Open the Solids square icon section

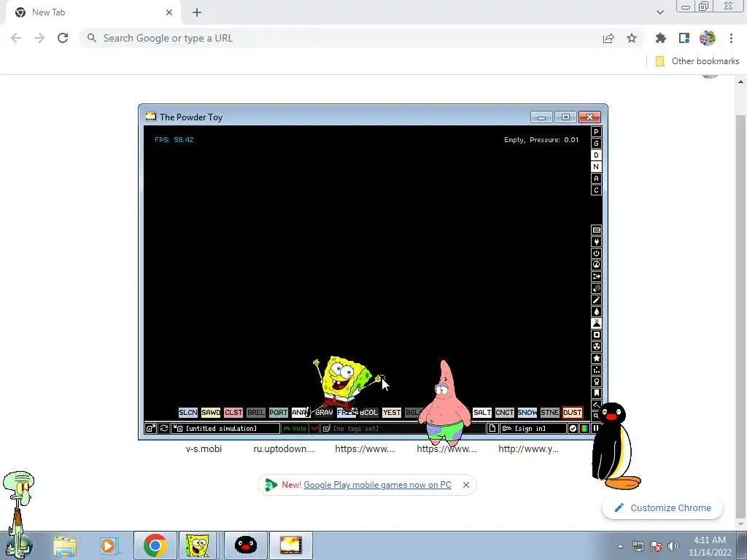[596, 335]
